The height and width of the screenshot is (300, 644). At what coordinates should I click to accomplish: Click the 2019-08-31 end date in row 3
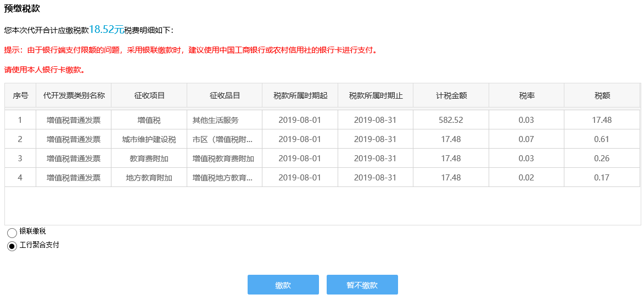[376, 159]
